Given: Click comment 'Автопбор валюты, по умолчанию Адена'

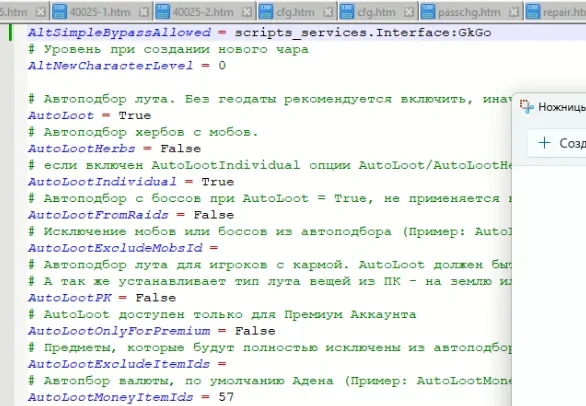Looking at the screenshot, I should coord(270,381).
